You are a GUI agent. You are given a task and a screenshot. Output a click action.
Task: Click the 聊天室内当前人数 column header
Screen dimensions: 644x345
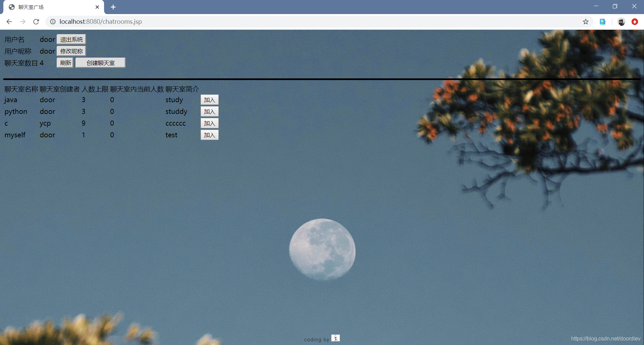[x=137, y=89]
